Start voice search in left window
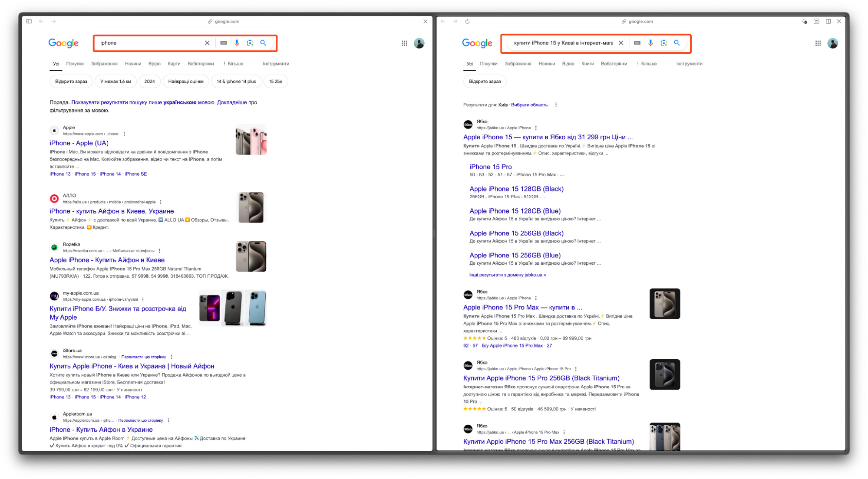The width and height of the screenshot is (868, 479). point(237,43)
